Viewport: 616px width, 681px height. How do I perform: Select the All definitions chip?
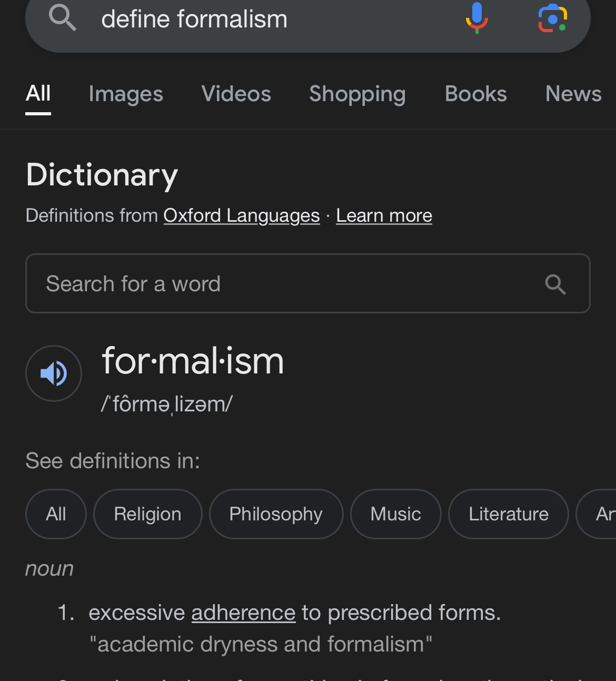point(56,514)
